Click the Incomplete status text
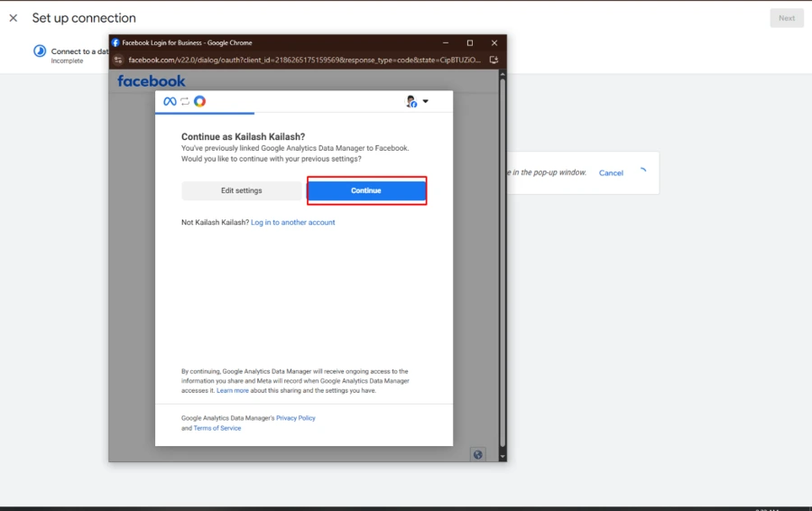 coord(67,61)
